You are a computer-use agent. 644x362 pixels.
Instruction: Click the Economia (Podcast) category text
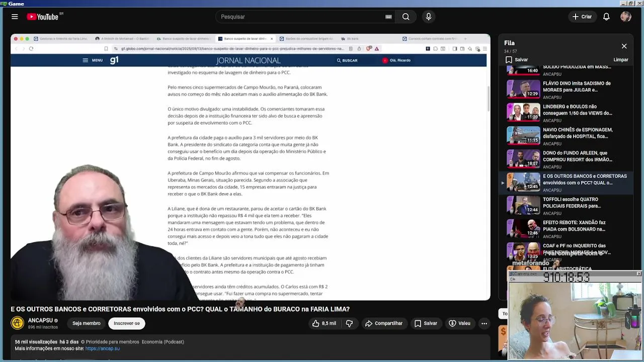coord(163,342)
